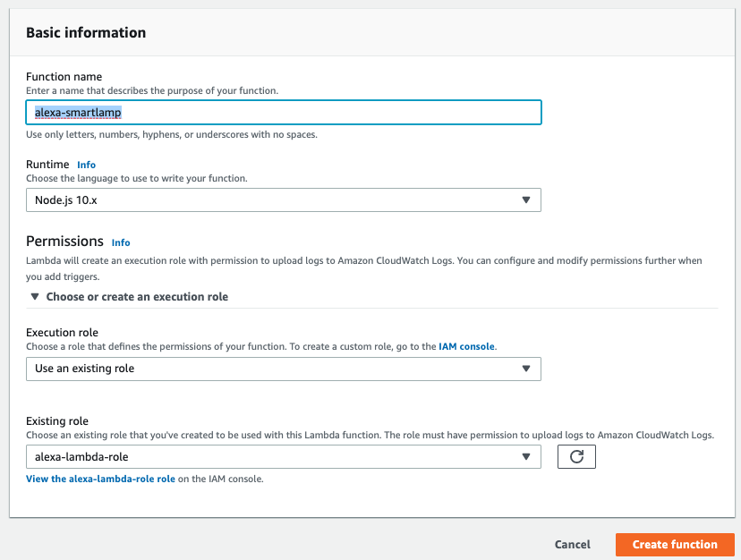741x560 pixels.
Task: Click the Execution role label text
Action: point(62,332)
